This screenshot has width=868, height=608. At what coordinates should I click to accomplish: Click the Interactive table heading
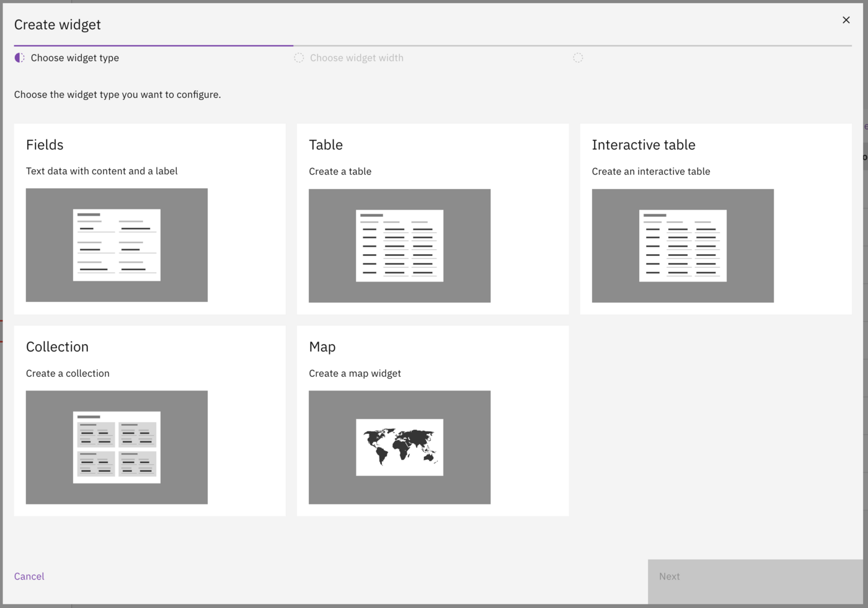pos(643,145)
